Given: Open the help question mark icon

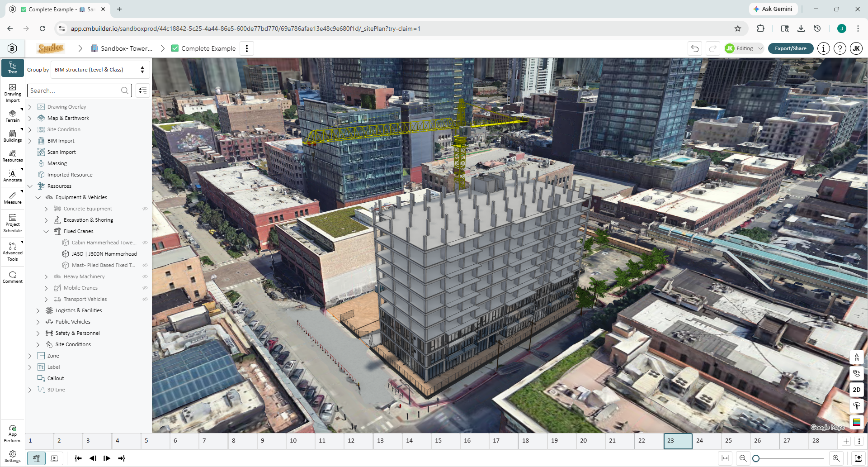Looking at the screenshot, I should (x=840, y=48).
